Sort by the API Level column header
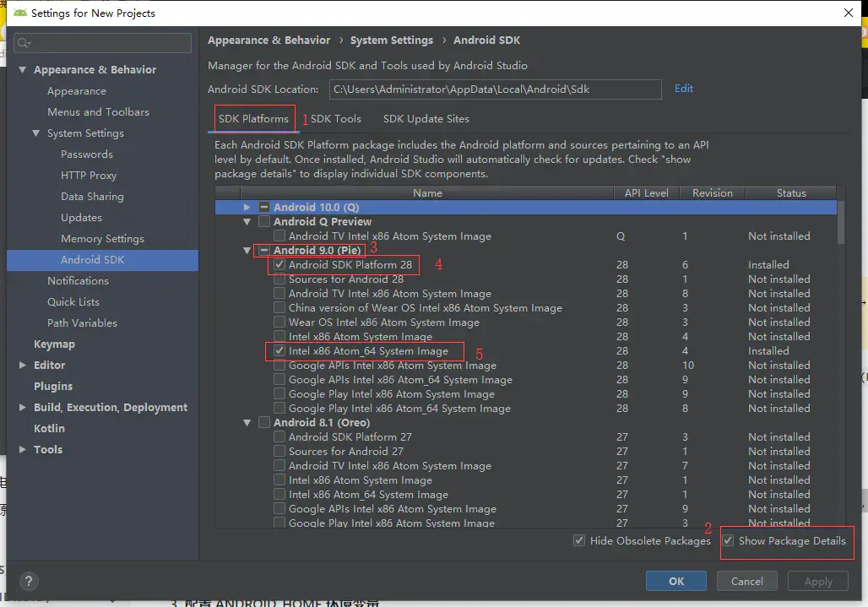This screenshot has height=607, width=868. click(x=646, y=193)
